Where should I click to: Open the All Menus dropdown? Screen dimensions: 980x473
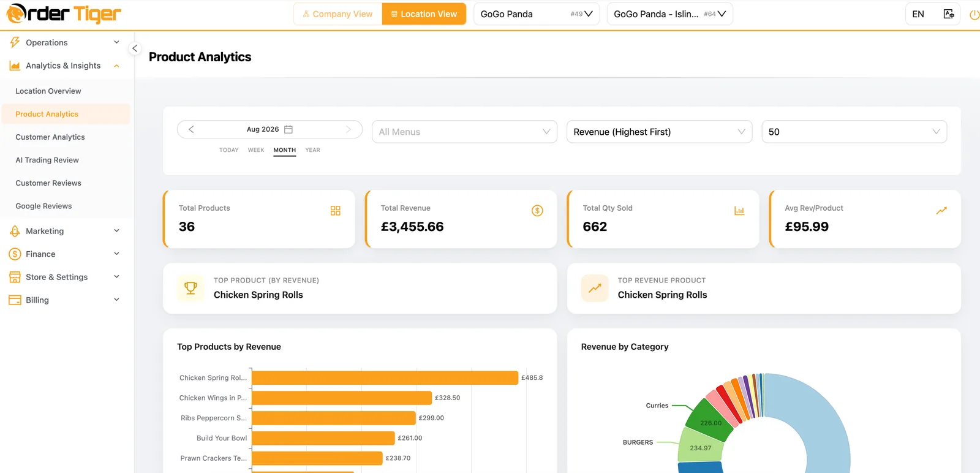464,132
